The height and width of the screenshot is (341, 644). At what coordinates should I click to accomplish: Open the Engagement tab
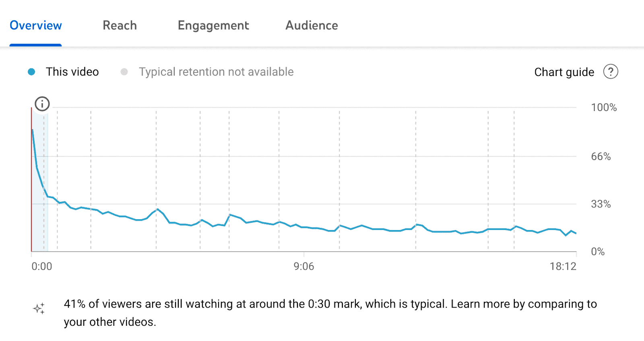(213, 25)
